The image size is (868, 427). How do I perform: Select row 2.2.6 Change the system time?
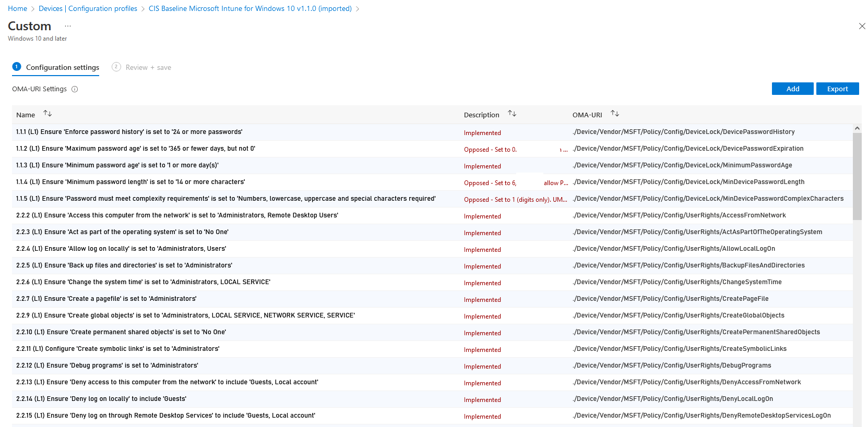433,282
